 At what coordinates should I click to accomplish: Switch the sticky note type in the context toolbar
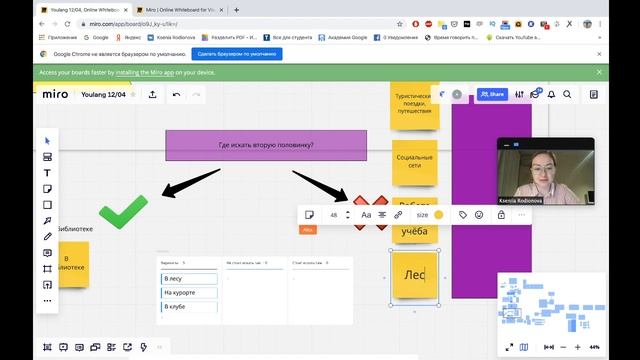point(309,215)
